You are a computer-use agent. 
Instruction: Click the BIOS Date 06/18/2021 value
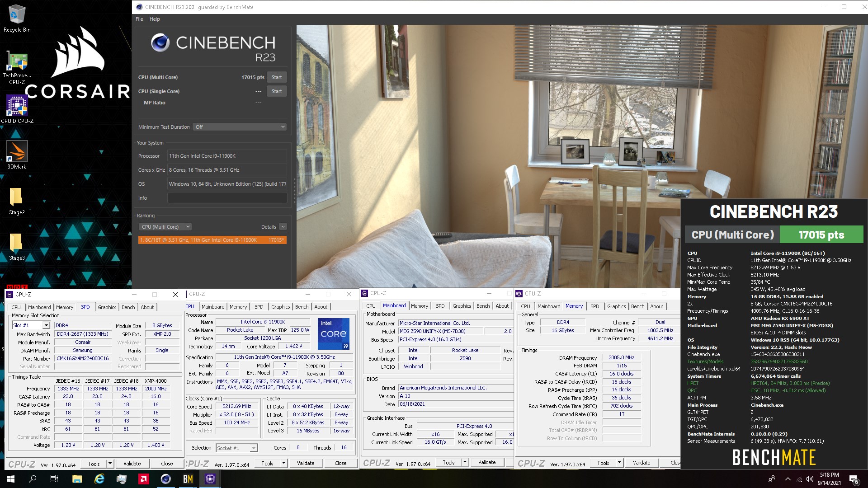pyautogui.click(x=456, y=404)
